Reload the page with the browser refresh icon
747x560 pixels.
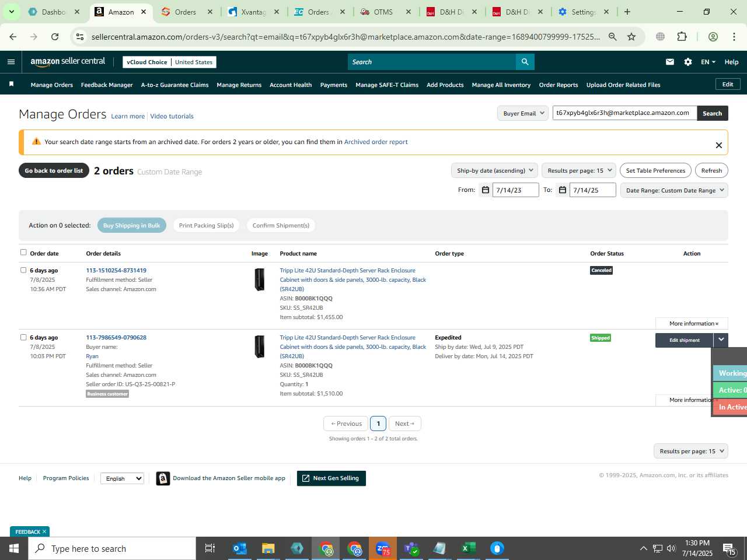(x=55, y=37)
